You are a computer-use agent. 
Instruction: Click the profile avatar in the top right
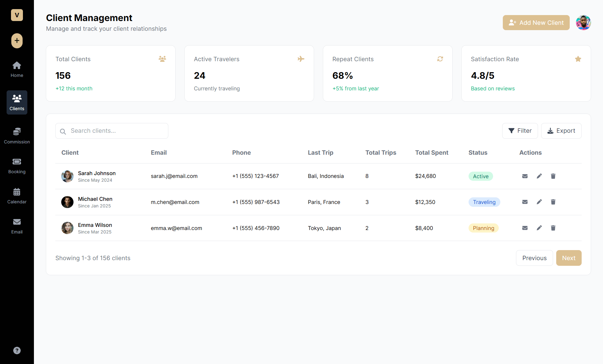pyautogui.click(x=583, y=23)
